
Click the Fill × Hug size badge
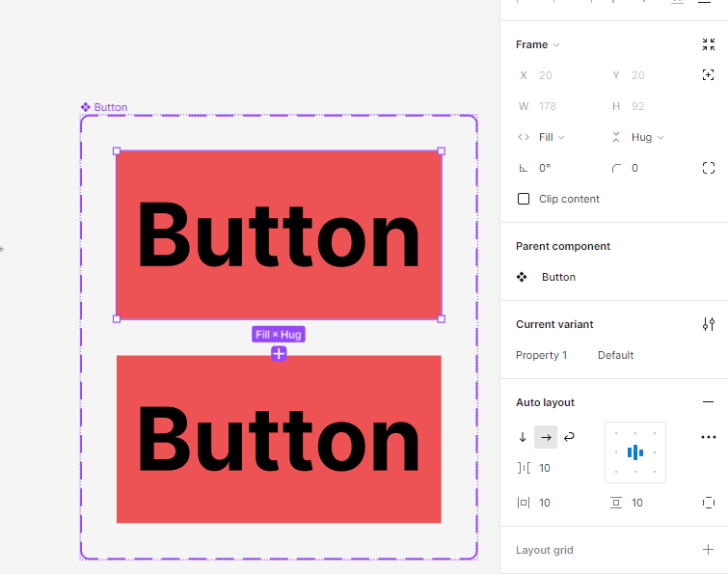pyautogui.click(x=279, y=335)
